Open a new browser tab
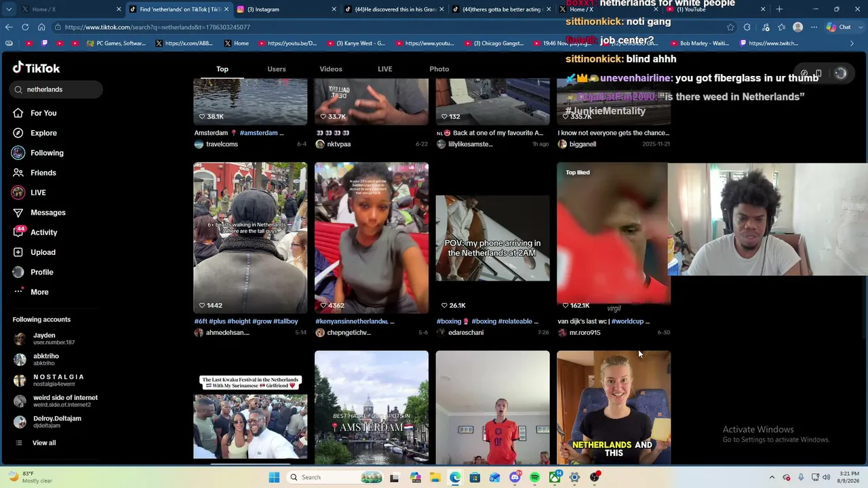The height and width of the screenshot is (488, 868). pyautogui.click(x=779, y=9)
